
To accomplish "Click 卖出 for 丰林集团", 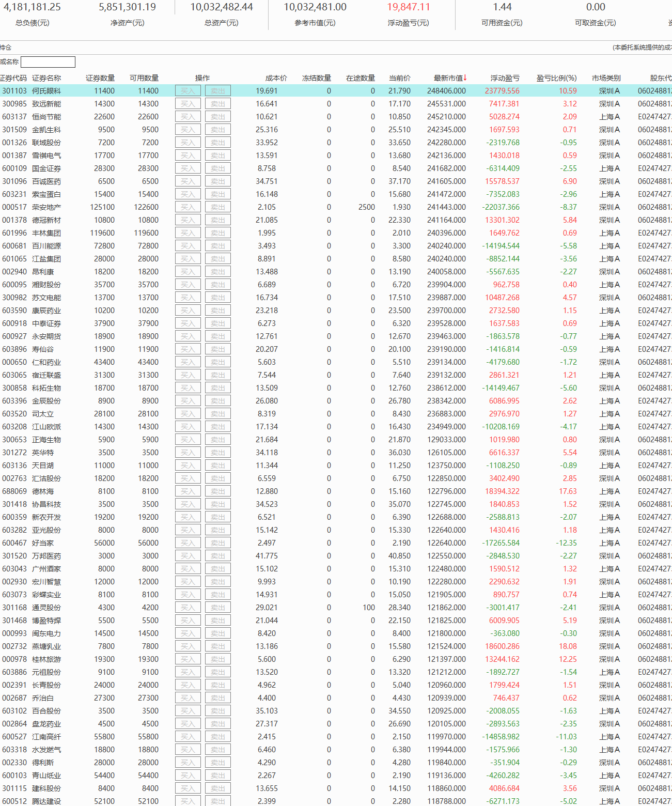I will (x=218, y=233).
